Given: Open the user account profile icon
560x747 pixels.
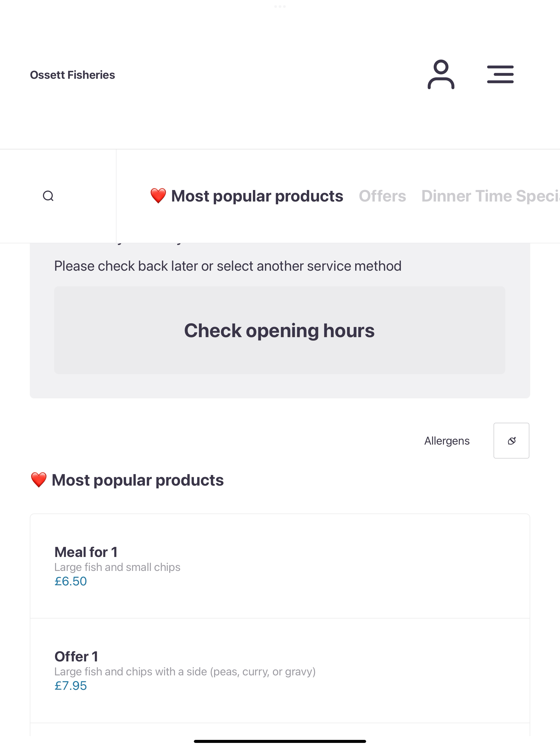Looking at the screenshot, I should (441, 74).
